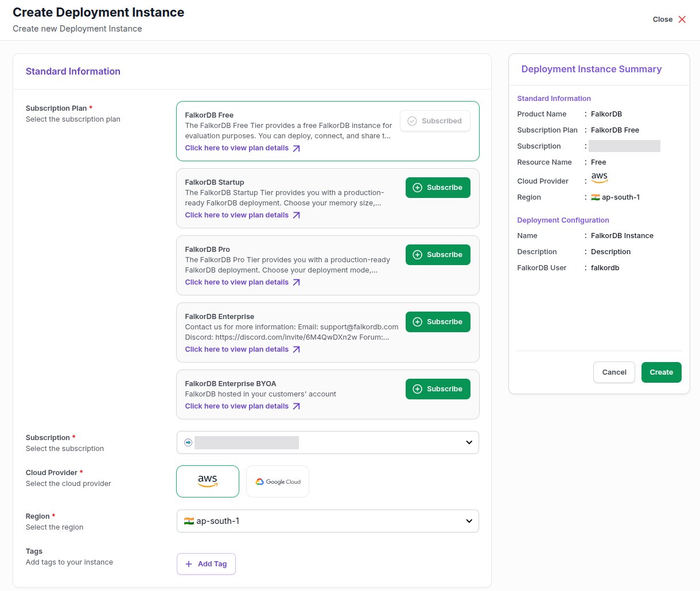Choose AWS as cloud provider
The height and width of the screenshot is (591, 700).
[208, 481]
